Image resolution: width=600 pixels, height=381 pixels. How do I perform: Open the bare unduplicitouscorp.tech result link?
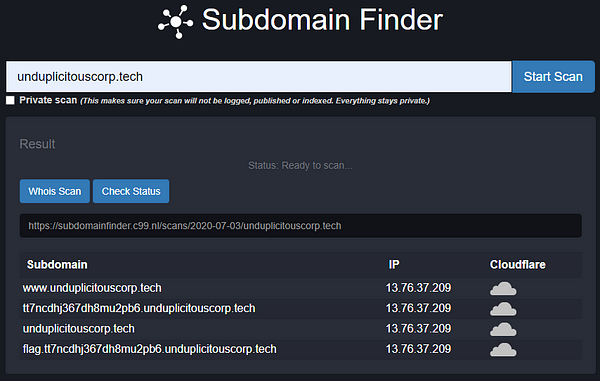(78, 329)
